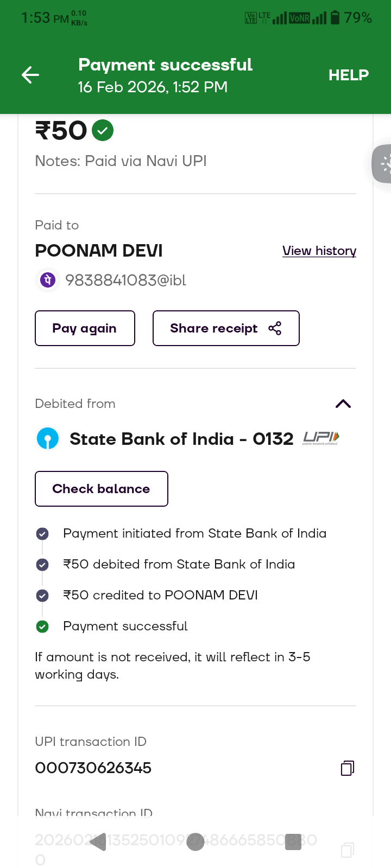Tap the green success checkmark beside ₹50
The height and width of the screenshot is (868, 391).
[x=103, y=131]
